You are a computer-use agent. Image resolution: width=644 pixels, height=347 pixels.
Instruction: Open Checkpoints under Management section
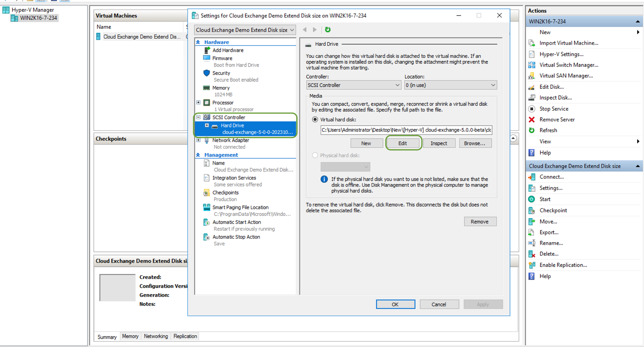point(225,193)
